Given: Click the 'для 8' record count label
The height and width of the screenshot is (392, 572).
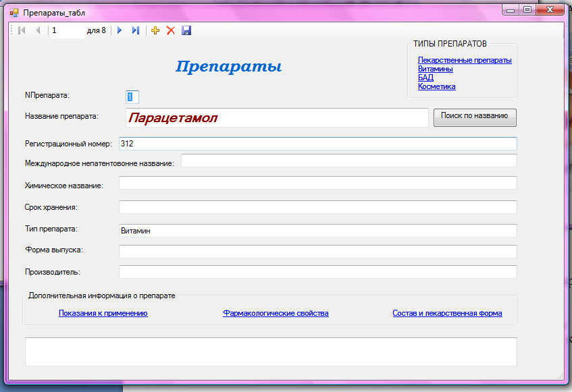Looking at the screenshot, I should pyautogui.click(x=97, y=30).
